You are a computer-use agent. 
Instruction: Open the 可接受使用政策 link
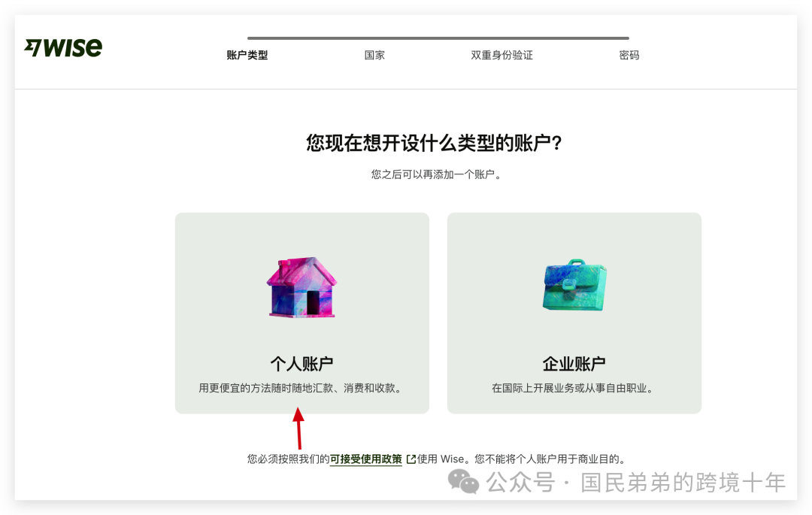366,458
